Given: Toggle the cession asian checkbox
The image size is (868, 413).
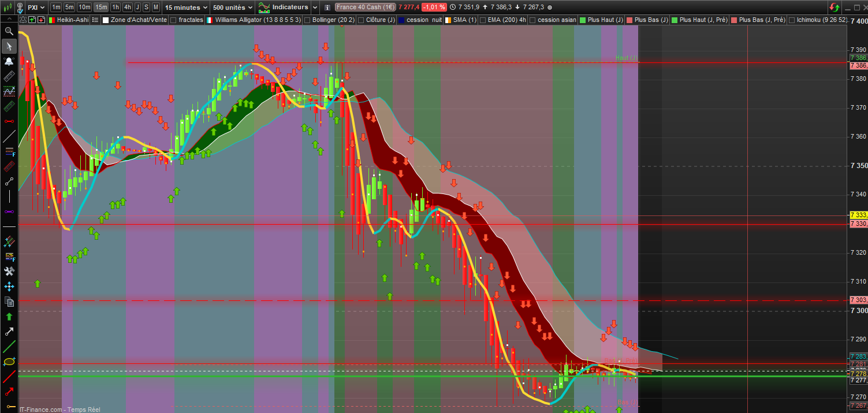Looking at the screenshot, I should pyautogui.click(x=532, y=20).
